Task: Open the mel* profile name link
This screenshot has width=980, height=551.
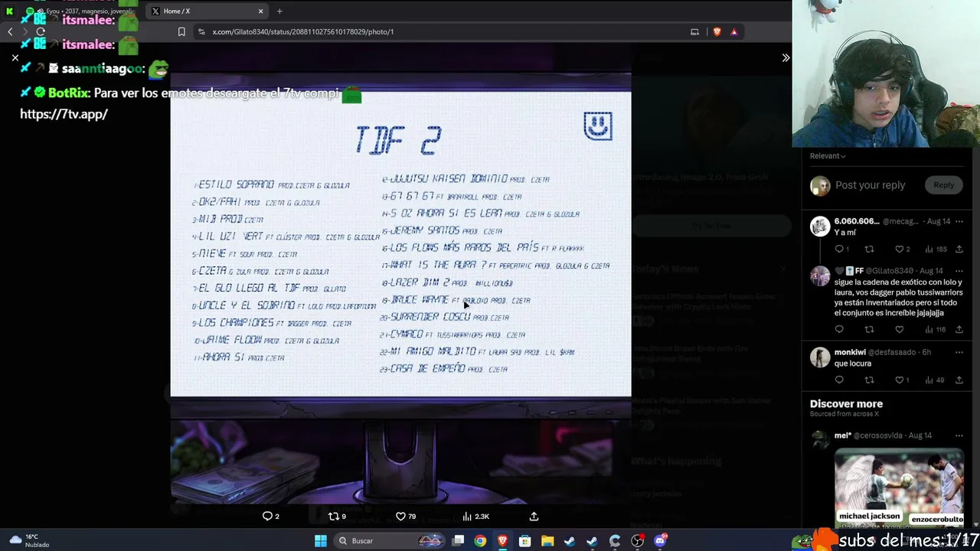Action: tap(842, 435)
